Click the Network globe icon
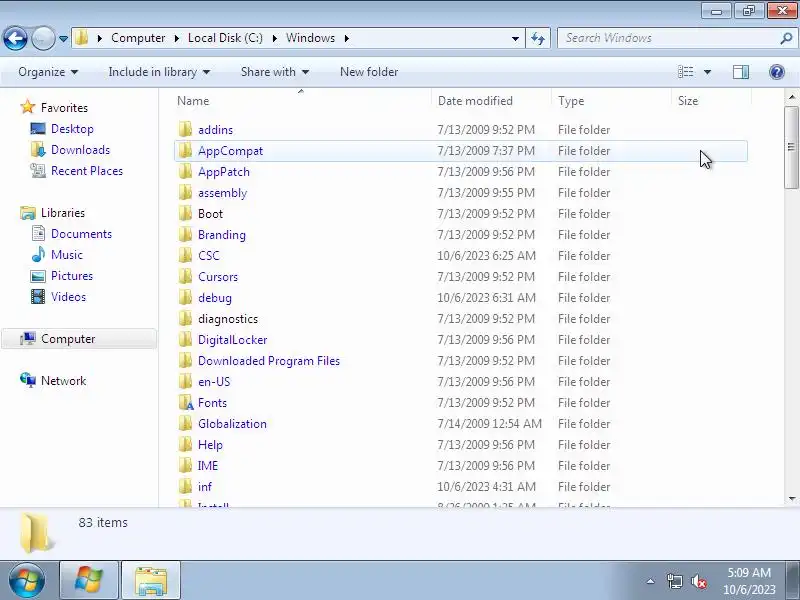 28,380
